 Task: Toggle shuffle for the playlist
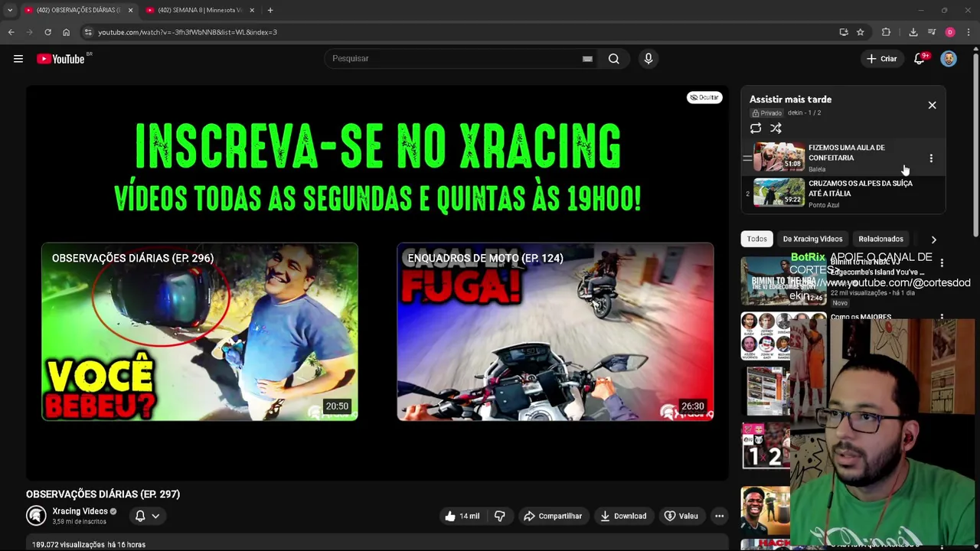tap(776, 129)
